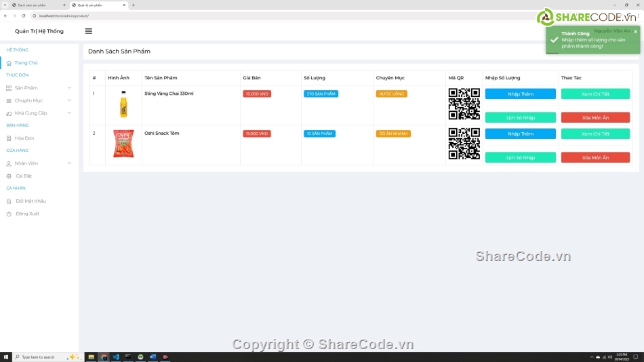Click Giá Bán column header
The width and height of the screenshot is (644, 362).
point(251,78)
